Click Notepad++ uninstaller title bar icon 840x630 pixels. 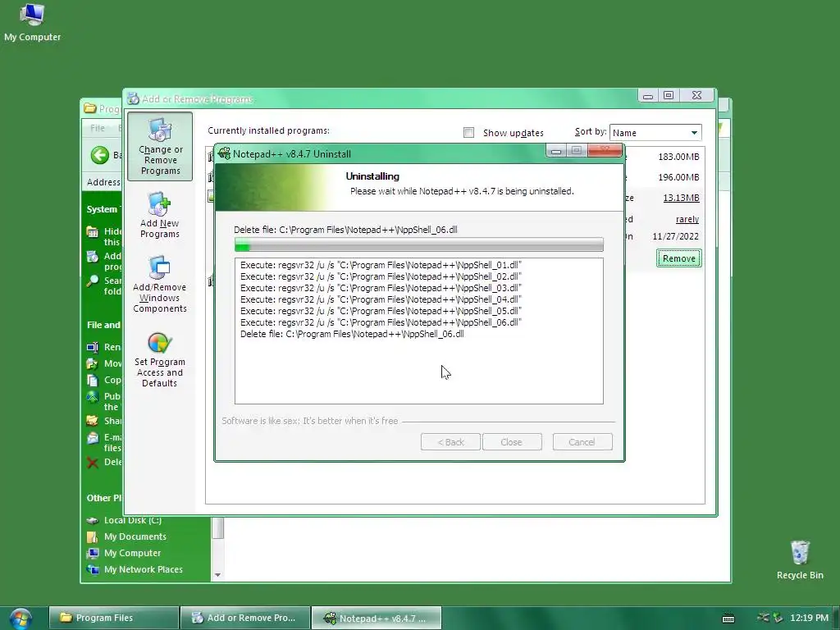pyautogui.click(x=225, y=153)
